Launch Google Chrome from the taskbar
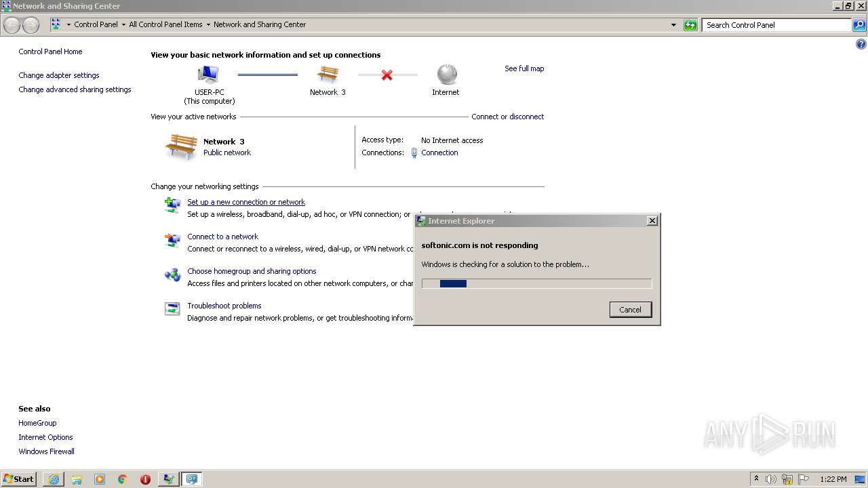Screen dimensions: 868x488 (x=123, y=479)
